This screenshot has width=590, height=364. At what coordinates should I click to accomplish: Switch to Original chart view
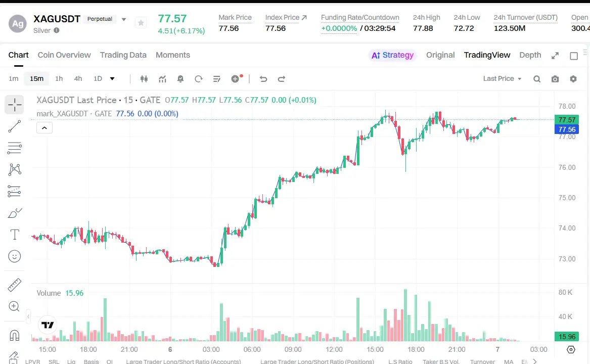(x=440, y=55)
